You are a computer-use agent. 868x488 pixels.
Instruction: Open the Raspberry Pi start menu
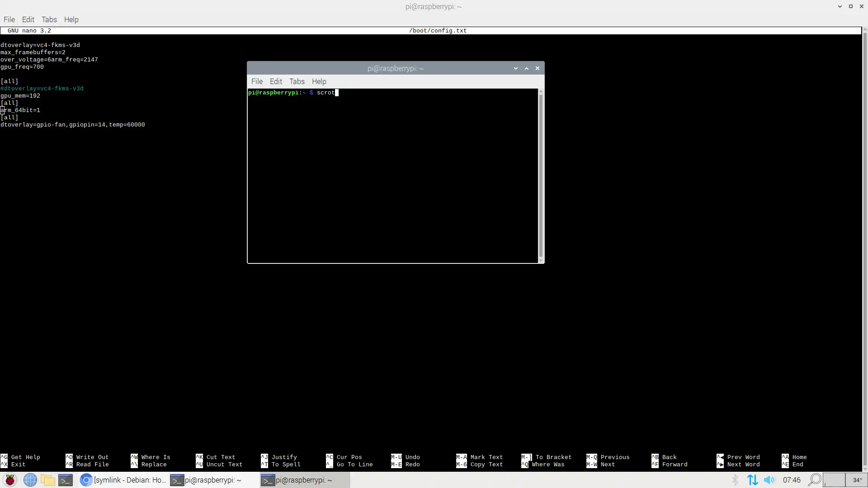click(x=9, y=480)
